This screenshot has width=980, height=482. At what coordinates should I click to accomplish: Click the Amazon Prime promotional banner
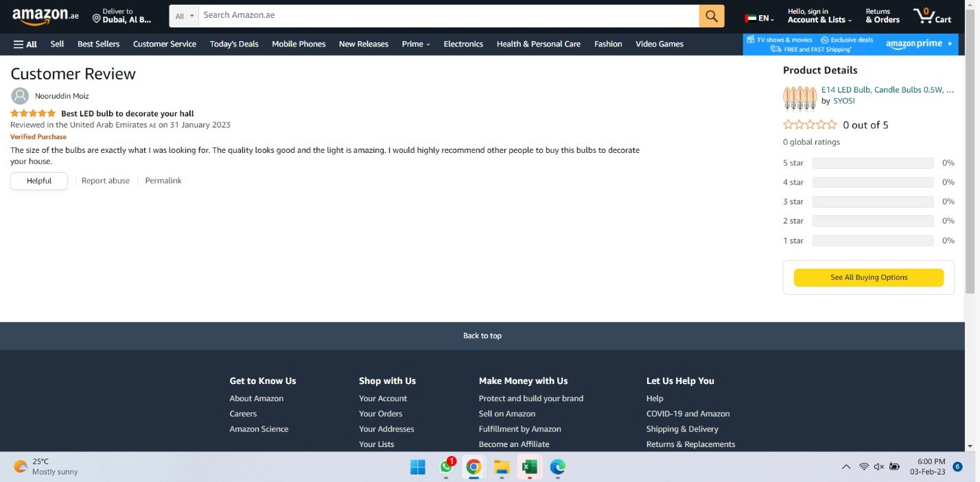tap(850, 44)
